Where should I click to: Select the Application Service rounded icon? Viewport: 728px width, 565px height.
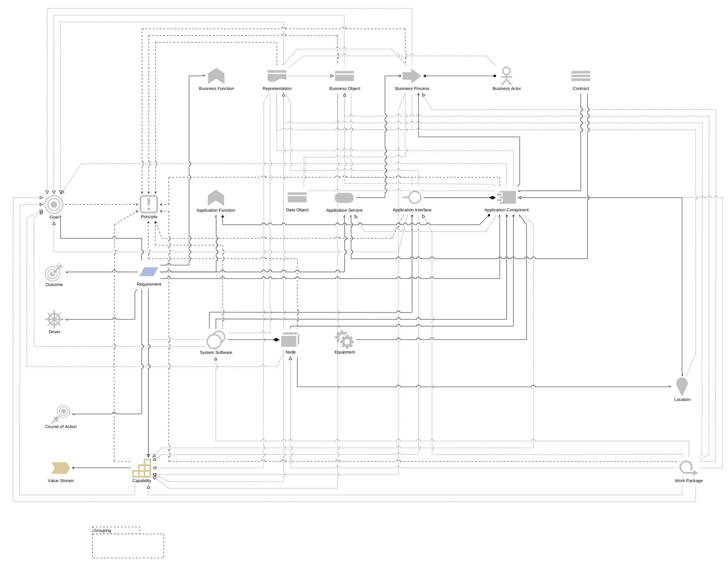click(344, 198)
